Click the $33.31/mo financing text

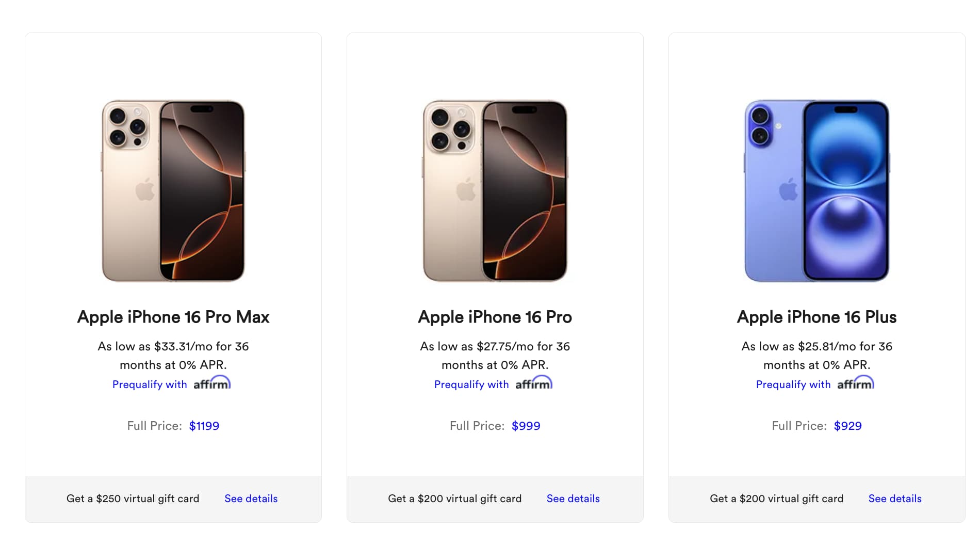(x=173, y=346)
